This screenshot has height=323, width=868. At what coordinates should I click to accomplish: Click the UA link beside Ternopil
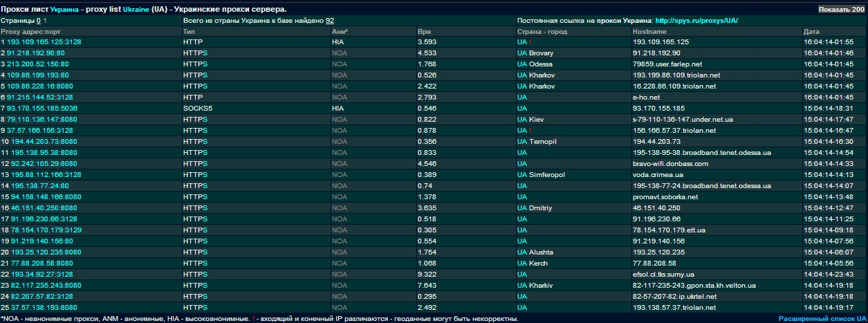pos(521,142)
